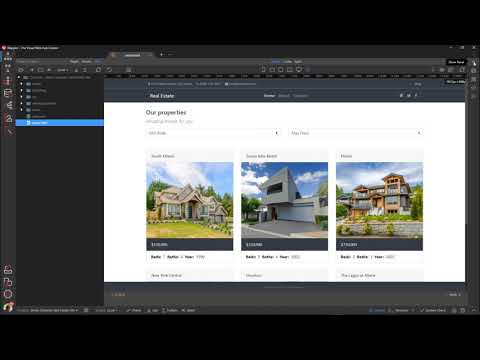Click the Show Panel toggle icon
The height and width of the screenshot is (360, 480).
pyautogui.click(x=474, y=62)
